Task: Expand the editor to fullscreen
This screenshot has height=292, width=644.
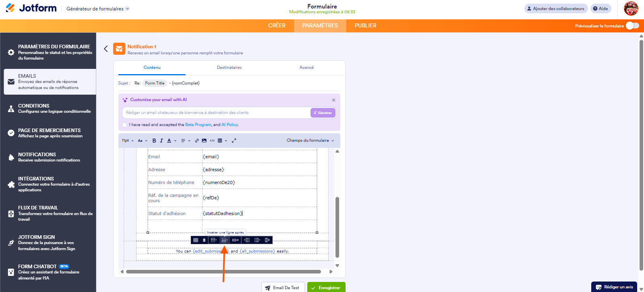Action: 234,141
